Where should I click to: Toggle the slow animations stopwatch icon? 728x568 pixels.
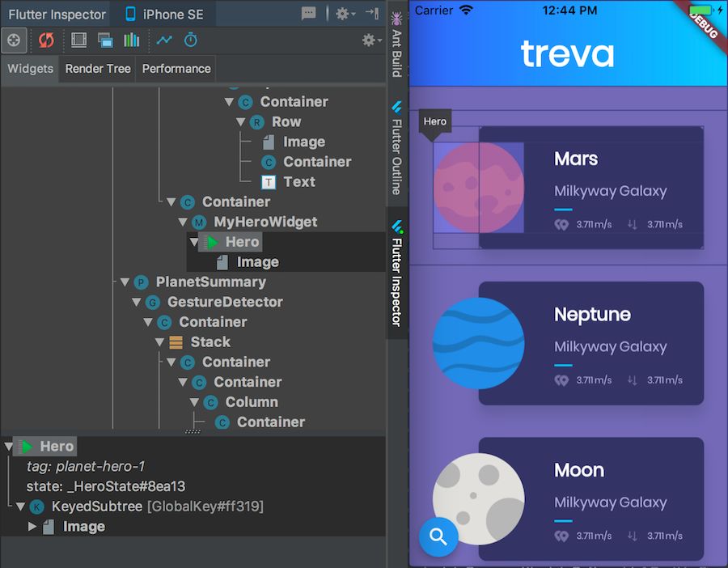[191, 40]
